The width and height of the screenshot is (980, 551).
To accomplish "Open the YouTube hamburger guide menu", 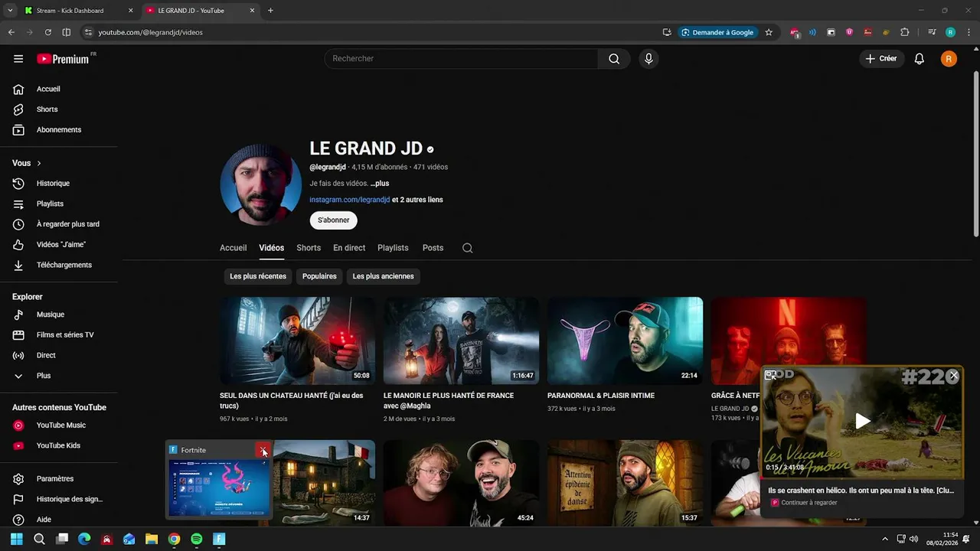I will 18,59.
